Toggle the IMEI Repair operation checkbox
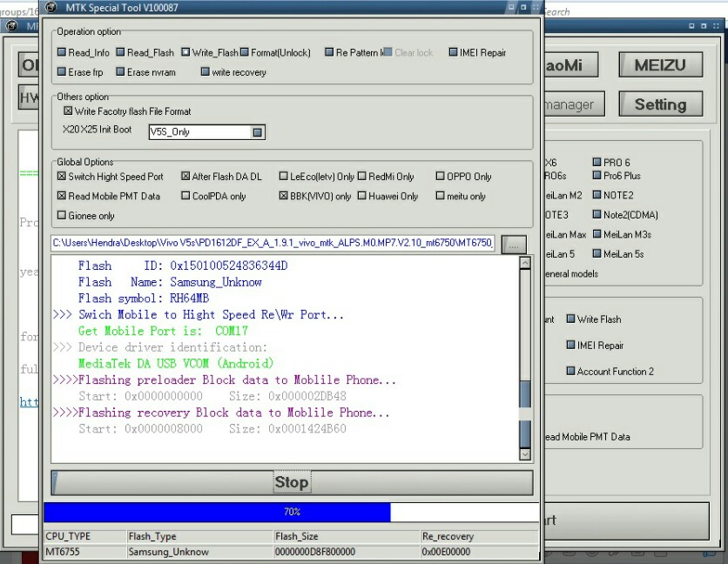Viewport: 728px width, 564px height. tap(453, 52)
